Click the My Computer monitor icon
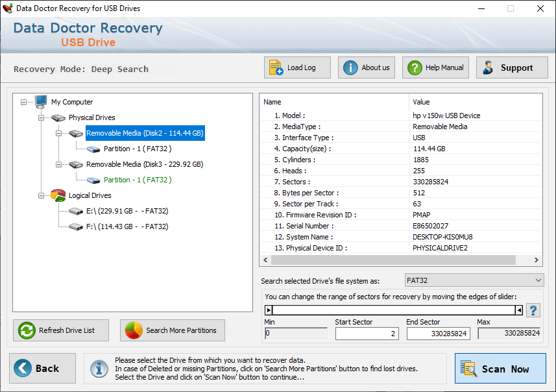The width and height of the screenshot is (556, 392). click(x=41, y=102)
